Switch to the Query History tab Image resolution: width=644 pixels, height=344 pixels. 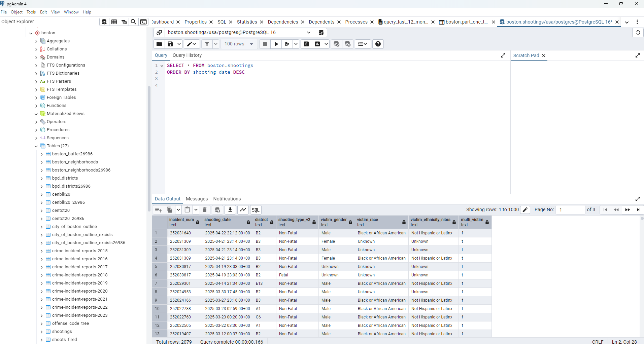click(187, 55)
